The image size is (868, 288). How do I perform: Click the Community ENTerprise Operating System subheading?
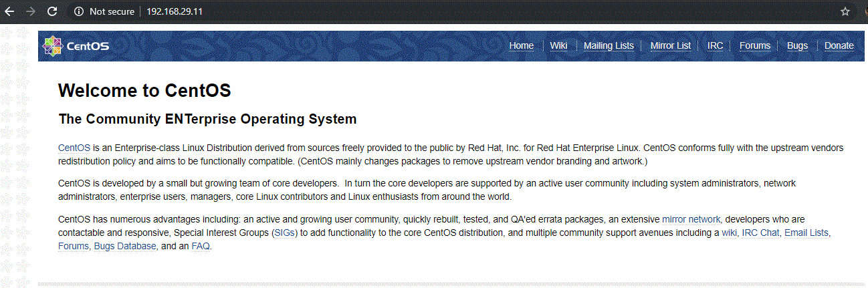(207, 120)
